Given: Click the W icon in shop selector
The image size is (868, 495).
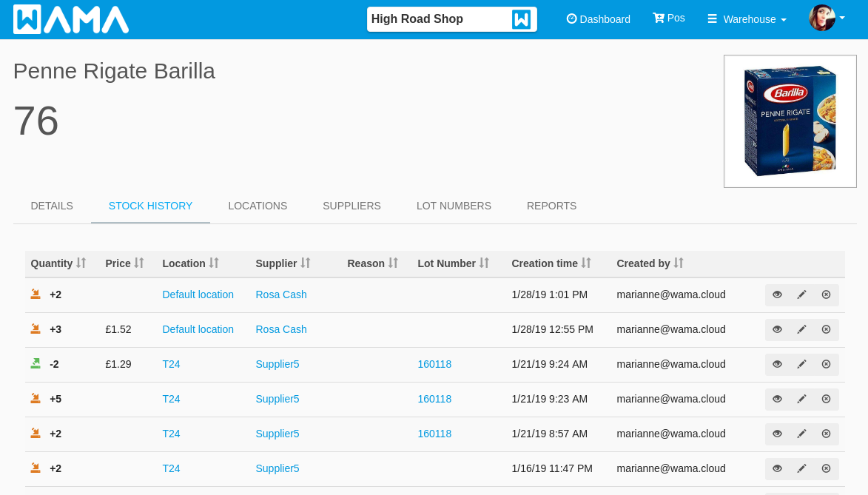Looking at the screenshot, I should point(521,19).
